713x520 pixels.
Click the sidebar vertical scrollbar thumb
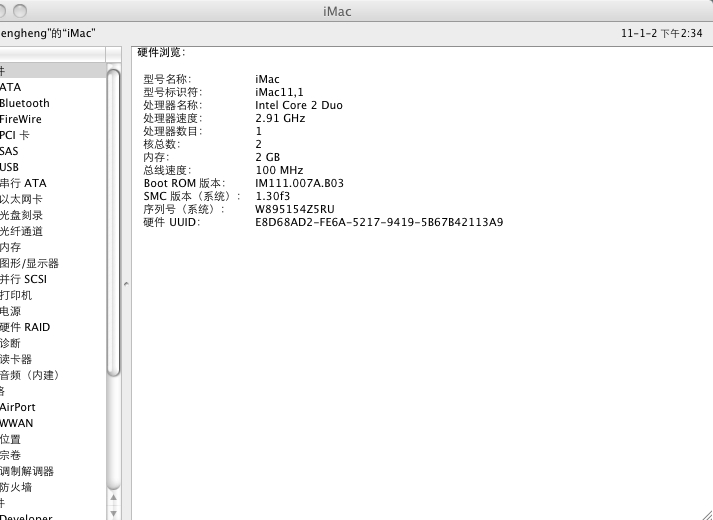coord(114,220)
